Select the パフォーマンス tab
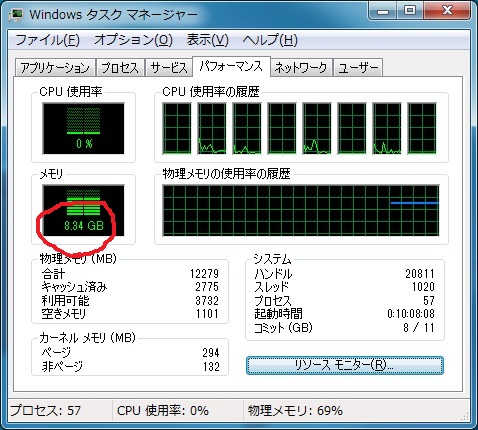Image resolution: width=478 pixels, height=430 pixels. (x=231, y=67)
